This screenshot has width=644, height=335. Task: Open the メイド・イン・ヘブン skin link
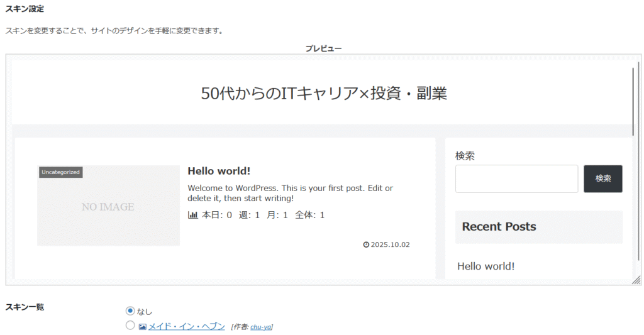pos(186,326)
